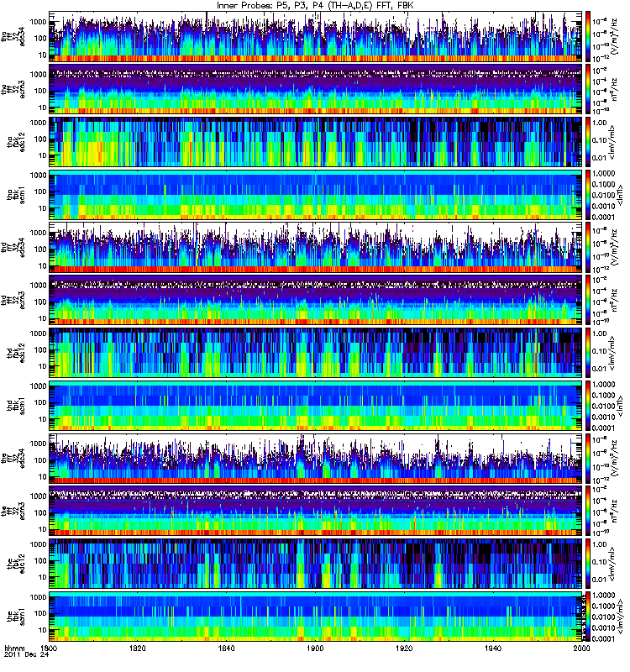
Task: Select the 1820 time tick label
Action: [138, 648]
